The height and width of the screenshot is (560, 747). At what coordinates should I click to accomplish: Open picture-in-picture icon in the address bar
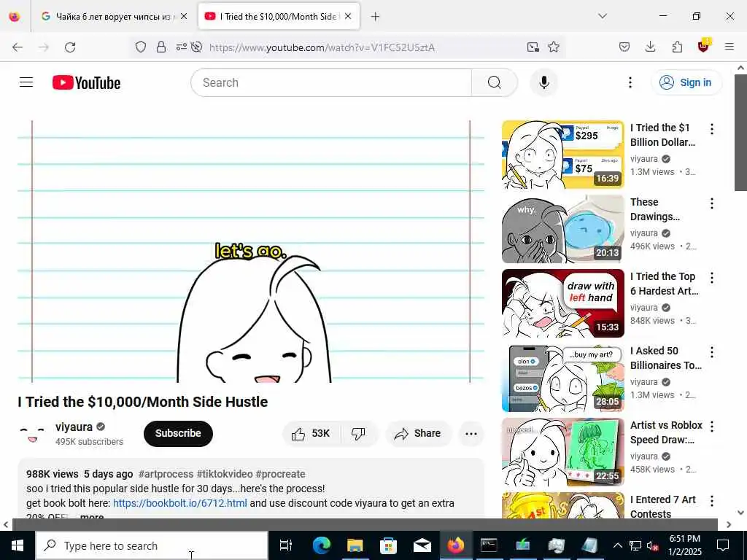coord(533,47)
